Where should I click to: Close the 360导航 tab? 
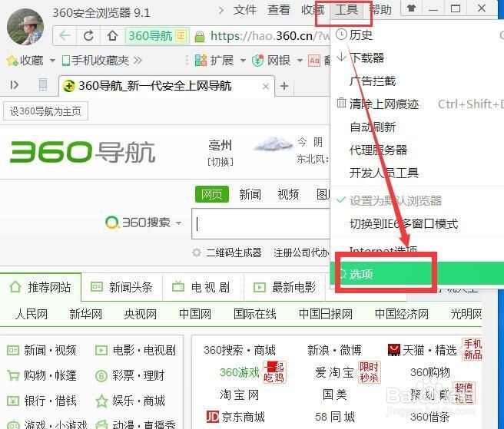pos(266,86)
